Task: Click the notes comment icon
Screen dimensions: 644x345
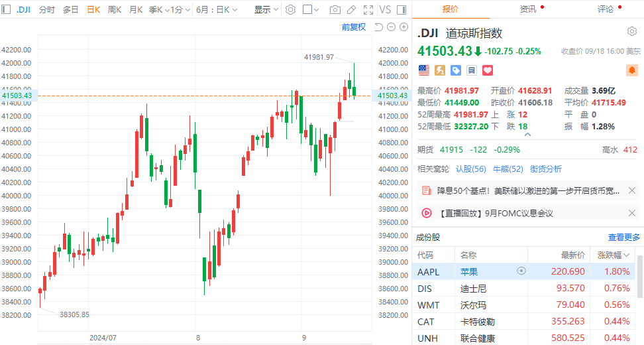Action: (x=472, y=70)
